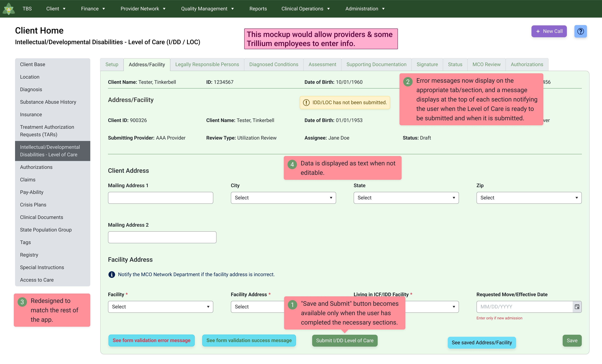
Task: Focus the Mailing Address 2 field
Action: click(162, 237)
